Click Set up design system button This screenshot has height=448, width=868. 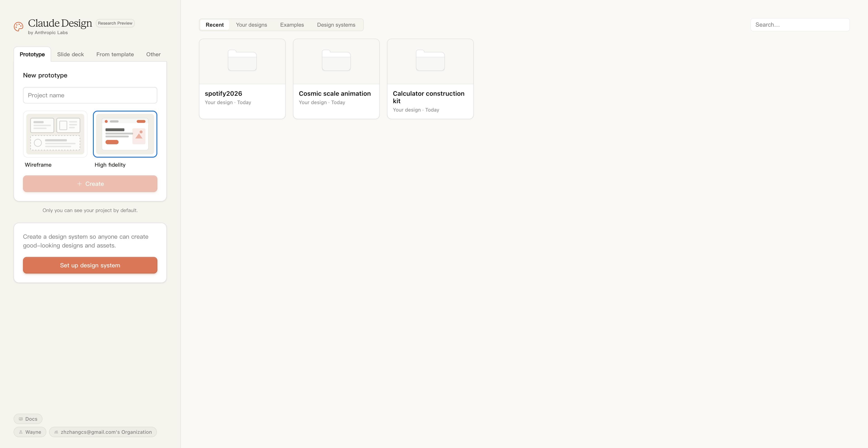pos(90,265)
